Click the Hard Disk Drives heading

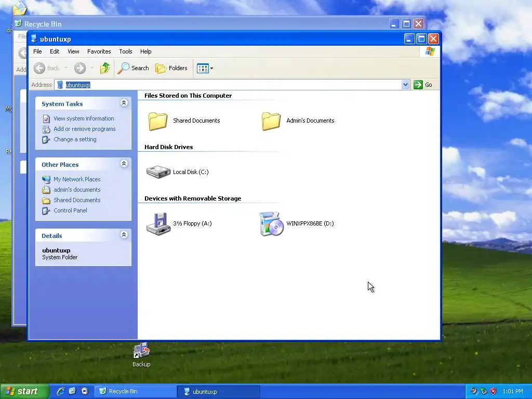(169, 147)
